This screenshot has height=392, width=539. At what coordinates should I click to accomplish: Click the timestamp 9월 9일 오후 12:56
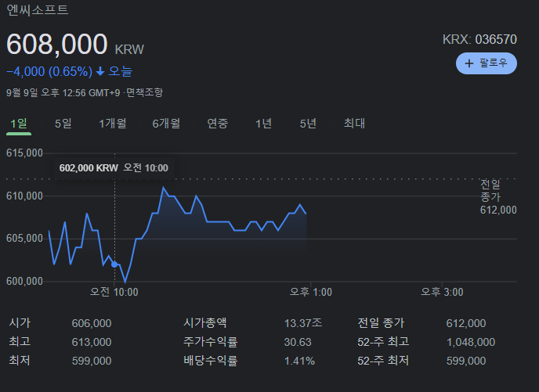[x=46, y=92]
